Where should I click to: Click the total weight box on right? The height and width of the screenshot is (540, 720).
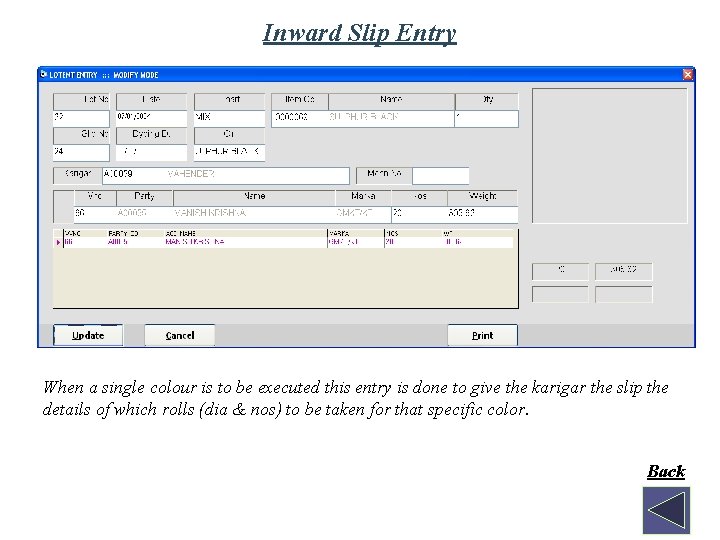pyautogui.click(x=624, y=271)
